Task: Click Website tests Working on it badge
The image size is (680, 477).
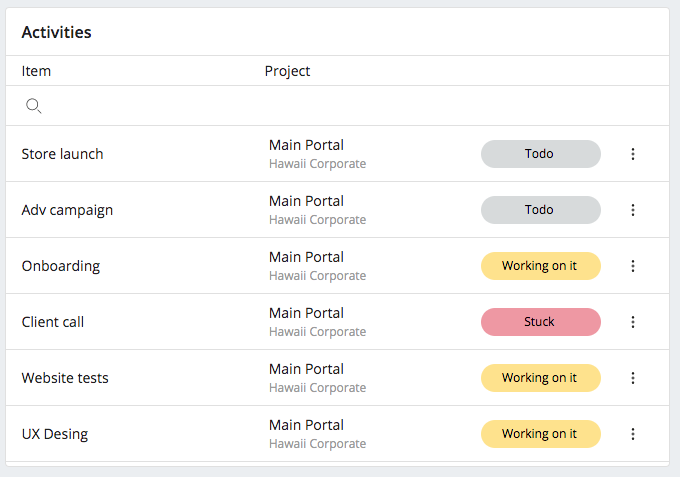Action: click(x=540, y=378)
